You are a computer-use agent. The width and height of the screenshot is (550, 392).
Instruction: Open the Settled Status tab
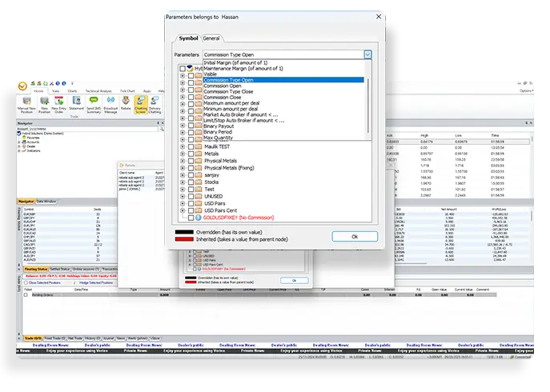point(59,269)
